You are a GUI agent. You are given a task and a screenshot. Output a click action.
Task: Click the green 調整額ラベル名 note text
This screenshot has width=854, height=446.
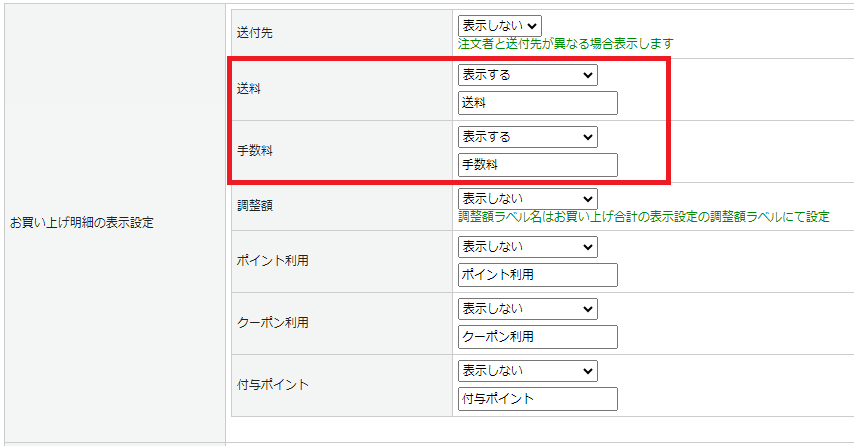[x=643, y=216]
